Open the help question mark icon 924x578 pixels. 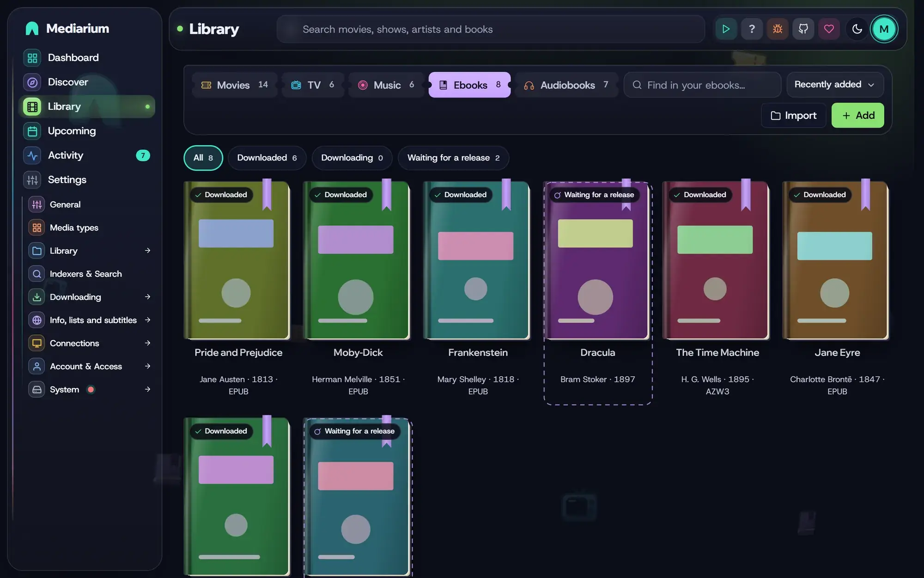pos(752,29)
